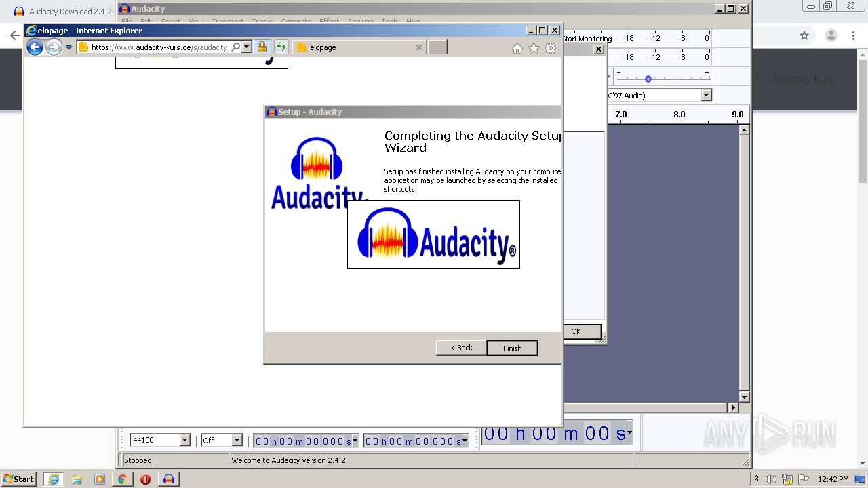This screenshot has width=868, height=488.
Task: Click the Chrome profile avatar icon
Action: pyautogui.click(x=831, y=35)
